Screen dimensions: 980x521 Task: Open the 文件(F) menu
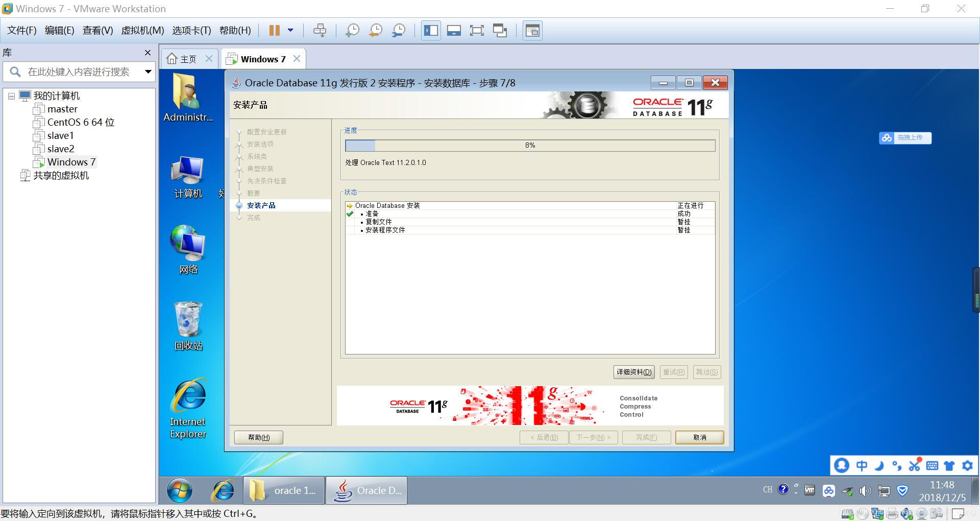click(x=22, y=31)
